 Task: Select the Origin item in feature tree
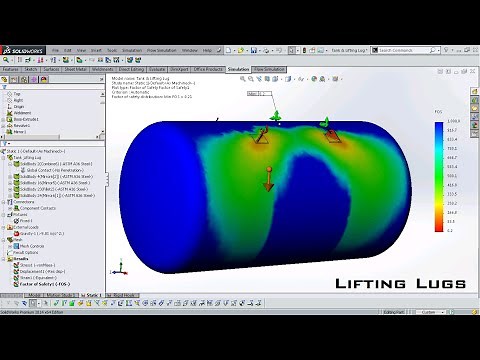click(x=16, y=107)
